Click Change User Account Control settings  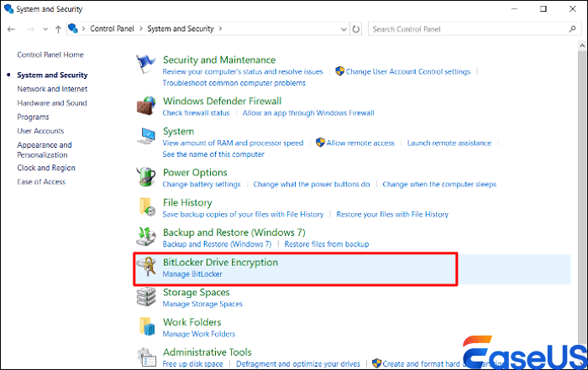coord(407,71)
